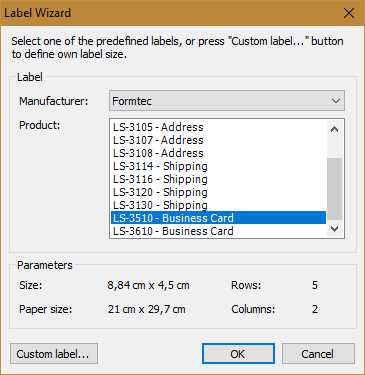Image resolution: width=365 pixels, height=375 pixels.
Task: Choose LS-3108 - Address label
Action: (218, 153)
